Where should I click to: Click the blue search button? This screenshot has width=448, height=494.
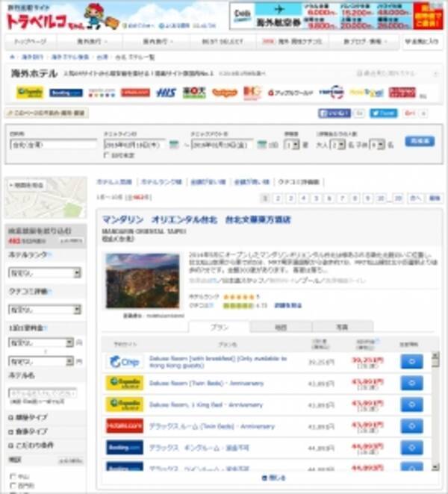pyautogui.click(x=420, y=141)
